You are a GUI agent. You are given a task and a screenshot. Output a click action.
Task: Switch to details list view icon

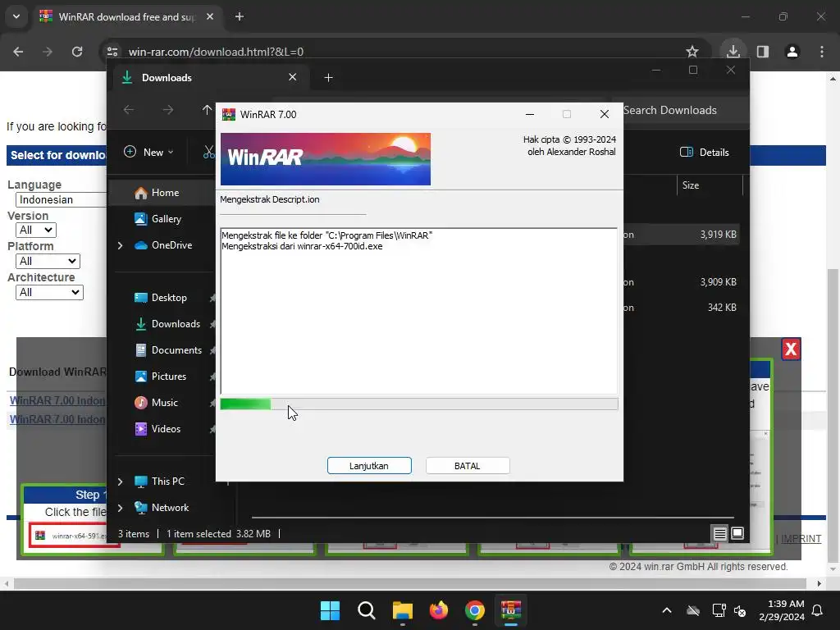719,533
